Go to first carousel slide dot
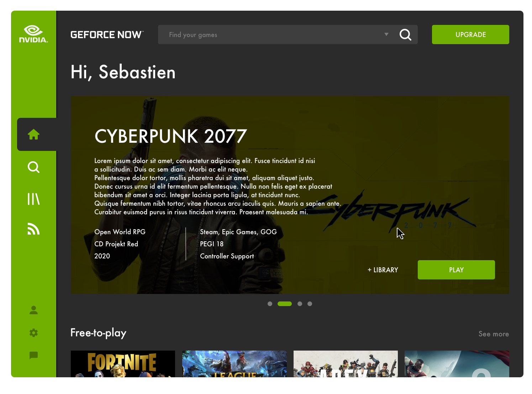This screenshot has height=394, width=532. (270, 304)
